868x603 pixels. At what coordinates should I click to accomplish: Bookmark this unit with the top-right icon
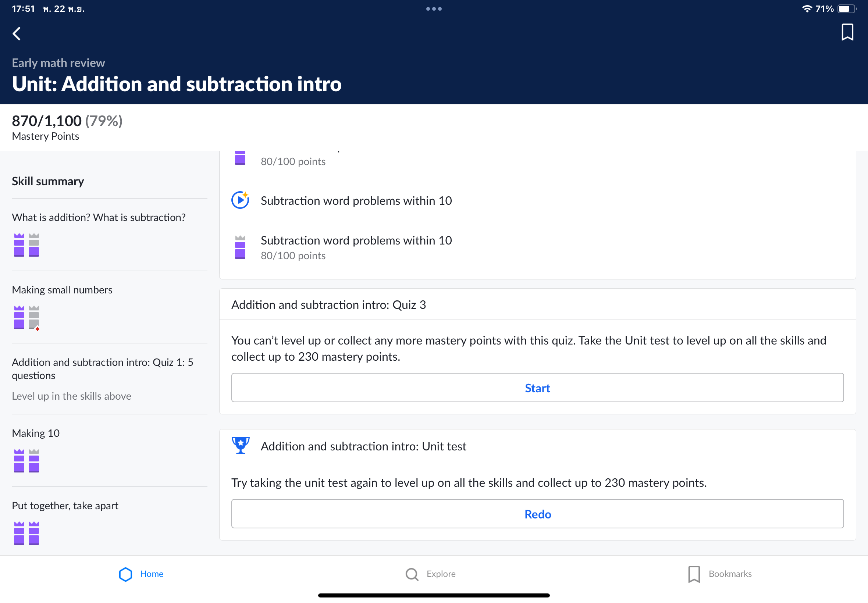pyautogui.click(x=847, y=32)
